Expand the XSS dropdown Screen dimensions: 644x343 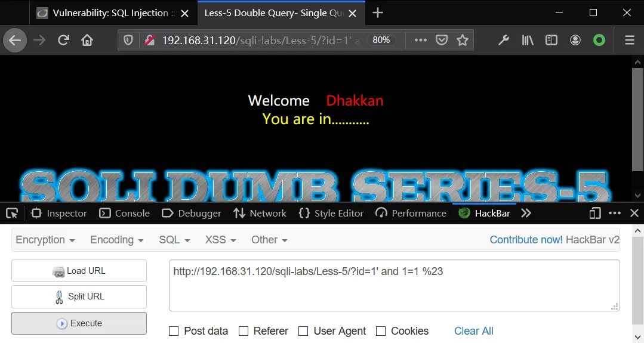click(221, 240)
